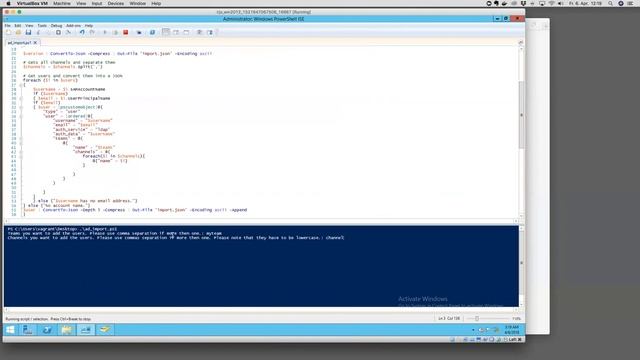Click the Windows taskbar clock

pyautogui.click(x=512, y=330)
